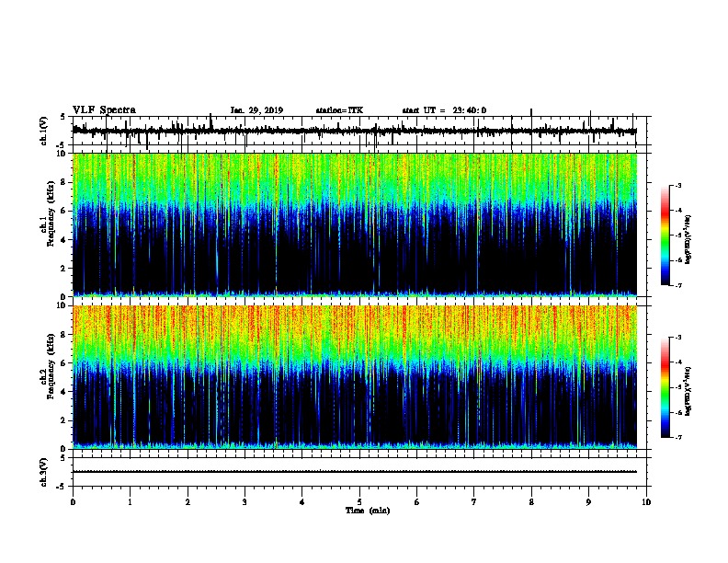This screenshot has width=728, height=563.
Task: Click the "VLF Spectra" title text
Action: tap(105, 110)
